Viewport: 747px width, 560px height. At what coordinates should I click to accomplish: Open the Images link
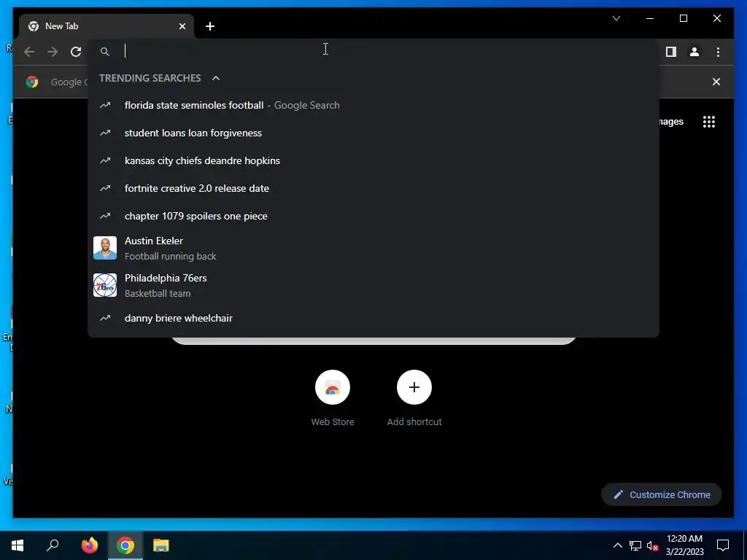[671, 122]
